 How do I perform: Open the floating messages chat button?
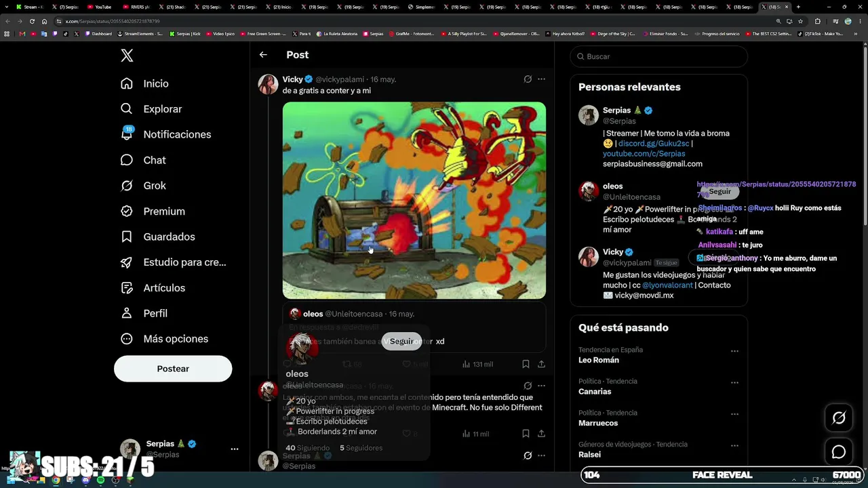(839, 452)
